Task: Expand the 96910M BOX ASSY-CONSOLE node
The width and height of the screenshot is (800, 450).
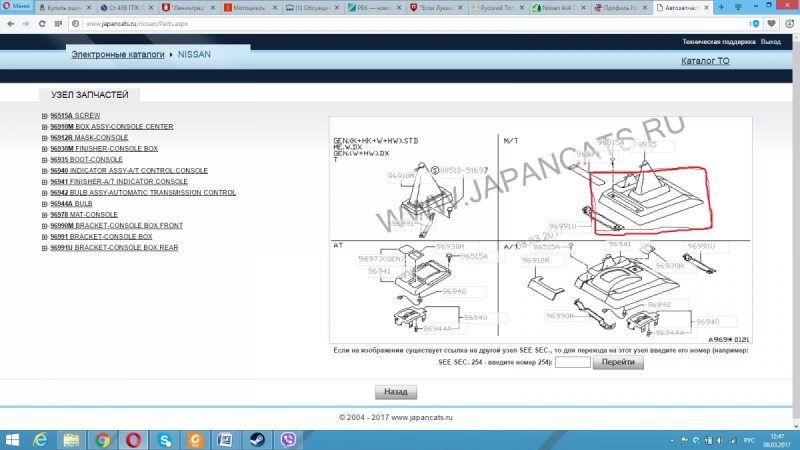Action: click(x=44, y=127)
